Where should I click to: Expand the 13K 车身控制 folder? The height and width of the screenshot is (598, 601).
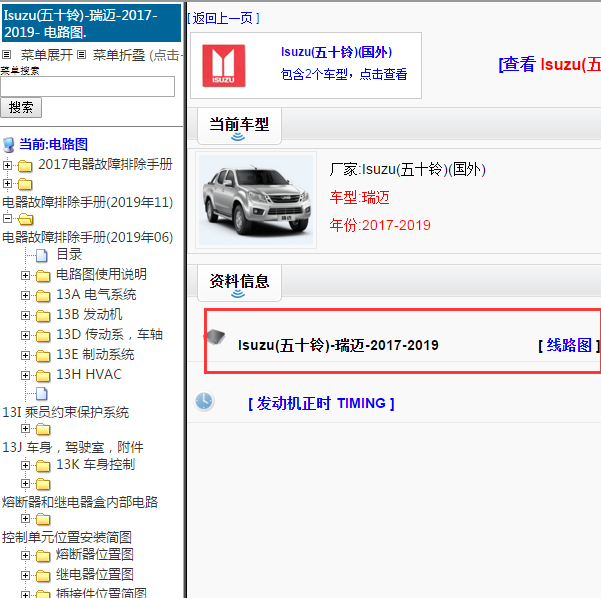point(25,465)
